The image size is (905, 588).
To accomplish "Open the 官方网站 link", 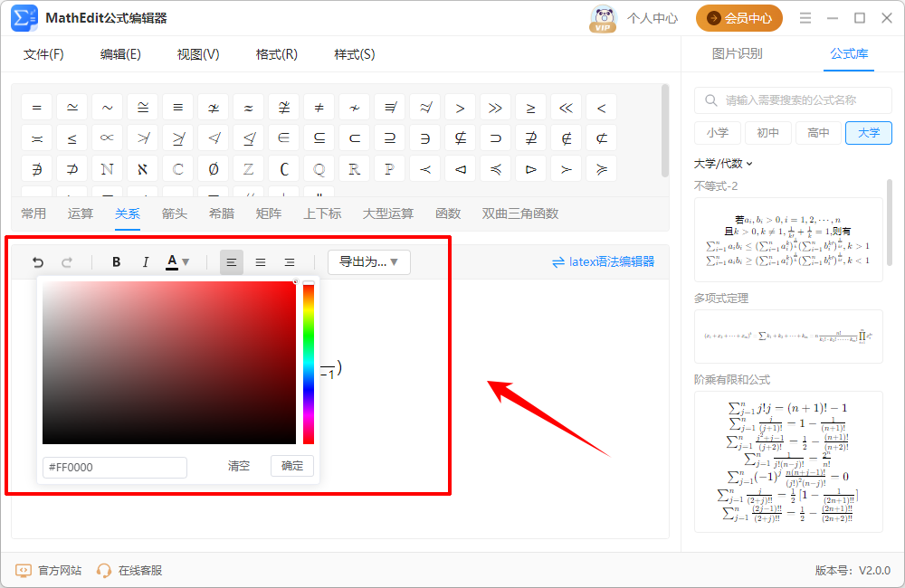I will (x=49, y=571).
